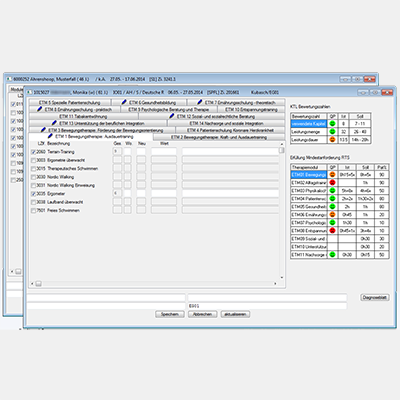Viewport: 400px width, 400px height.
Task: Enable the 7501 Freies Schwimmen checkbox
Action: click(x=33, y=211)
